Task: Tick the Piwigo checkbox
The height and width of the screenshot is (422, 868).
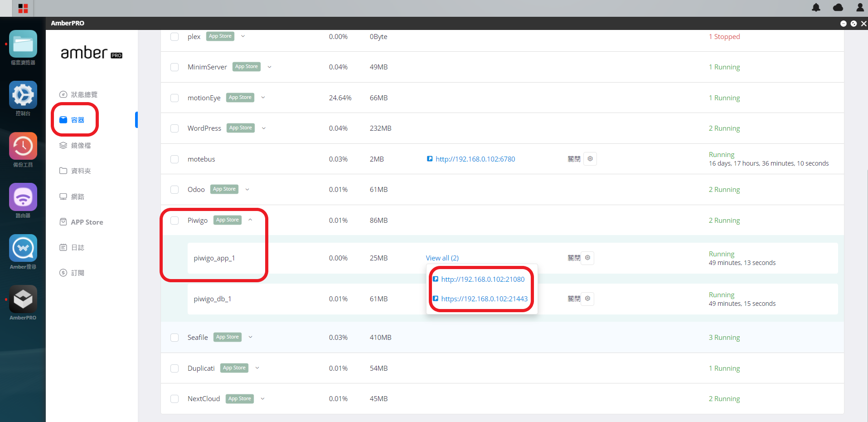Action: 175,221
